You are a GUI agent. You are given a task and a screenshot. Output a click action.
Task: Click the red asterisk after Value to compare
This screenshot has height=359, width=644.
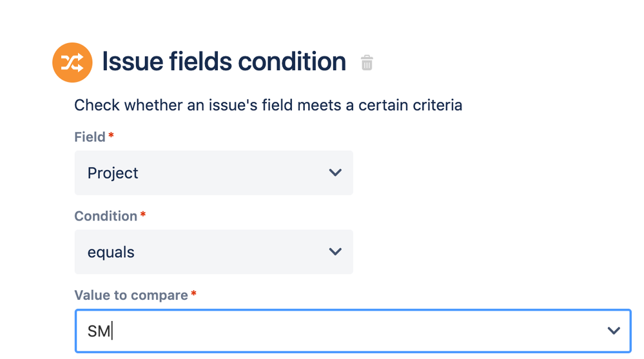click(193, 295)
